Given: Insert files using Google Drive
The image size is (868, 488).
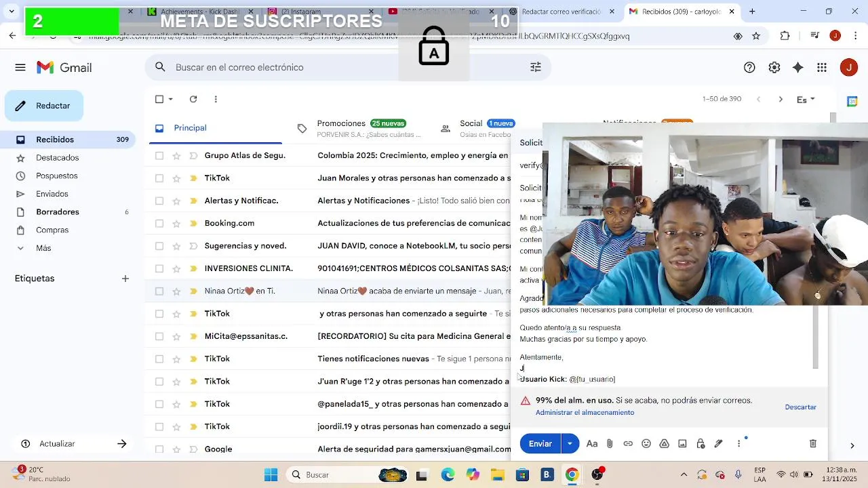Looking at the screenshot, I should 665,443.
